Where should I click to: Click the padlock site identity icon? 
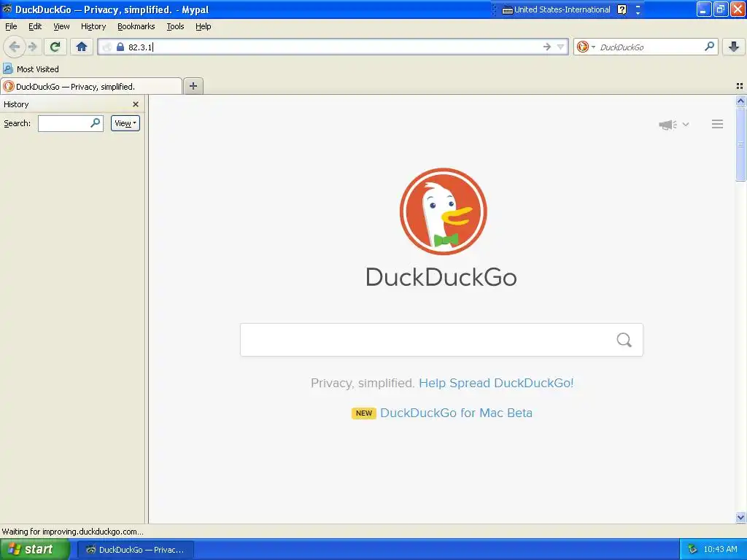(x=120, y=47)
